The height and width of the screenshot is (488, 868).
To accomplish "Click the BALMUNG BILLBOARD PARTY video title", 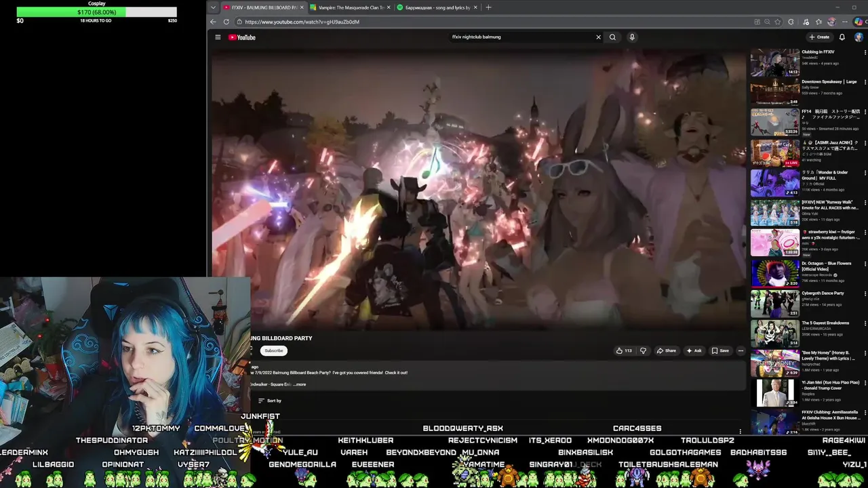I will tap(281, 338).
